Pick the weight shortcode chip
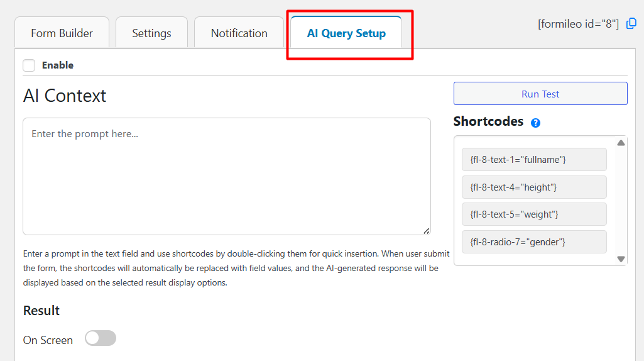The image size is (644, 361). point(534,214)
